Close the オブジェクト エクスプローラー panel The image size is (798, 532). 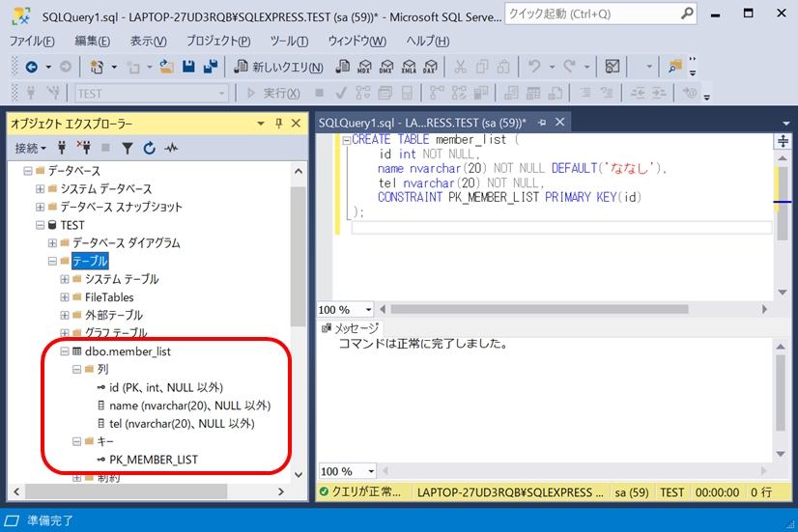296,123
